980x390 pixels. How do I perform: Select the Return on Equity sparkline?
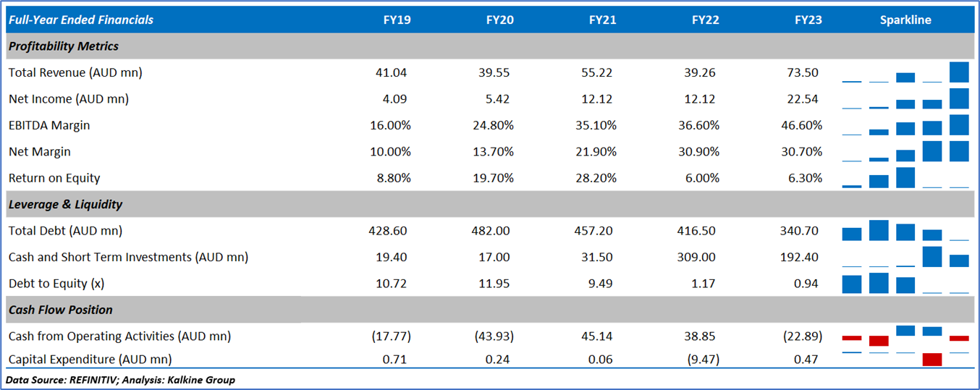tap(905, 178)
